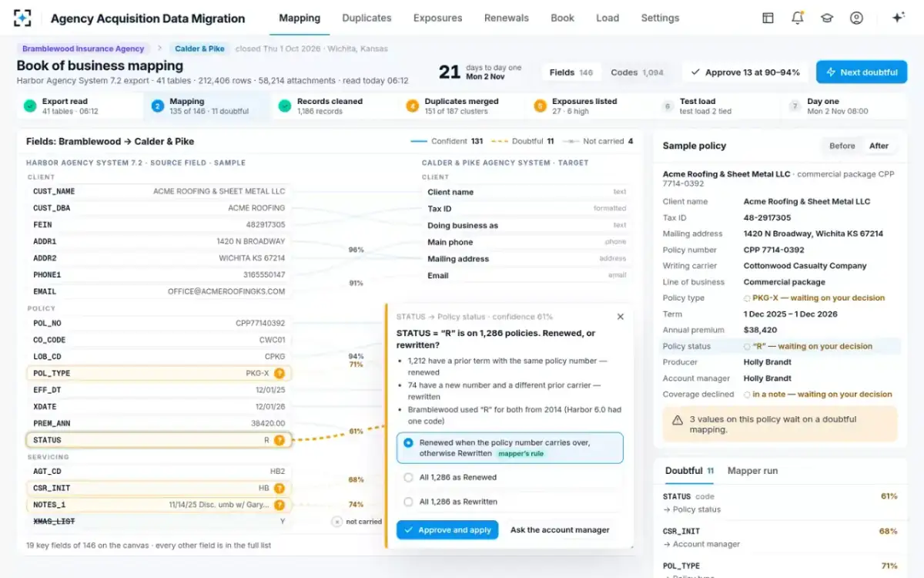Open the Book tab
Screen dimensions: 924x578
562,18
